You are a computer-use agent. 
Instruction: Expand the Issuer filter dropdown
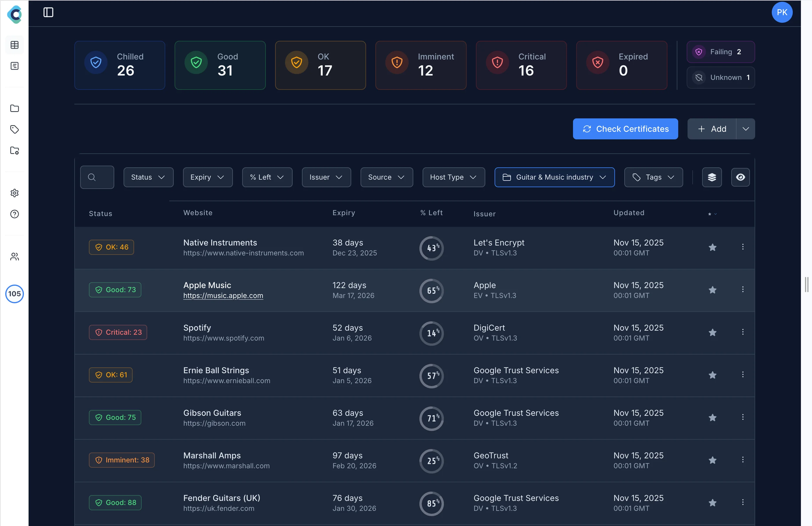(x=326, y=177)
